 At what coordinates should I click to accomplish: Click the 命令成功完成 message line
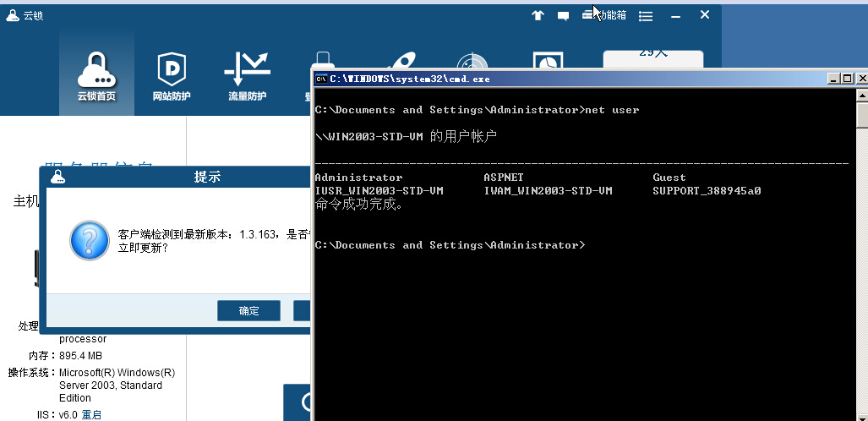[359, 204]
